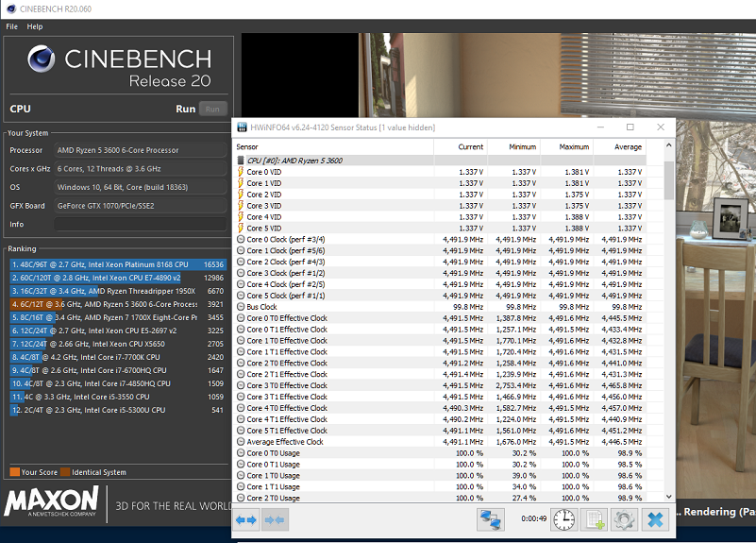Select ranking row Intel Core i7-6700HQ CPU
756x543 pixels.
click(118, 370)
